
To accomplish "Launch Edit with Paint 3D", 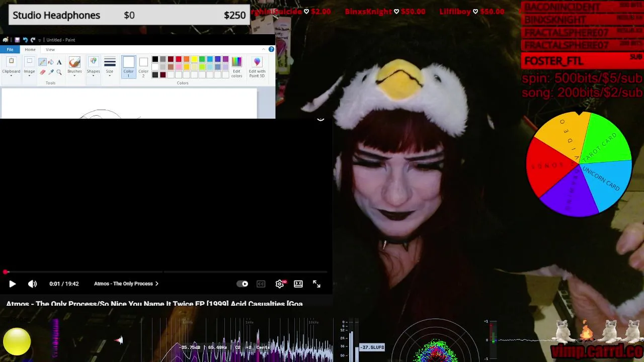I will tap(257, 66).
